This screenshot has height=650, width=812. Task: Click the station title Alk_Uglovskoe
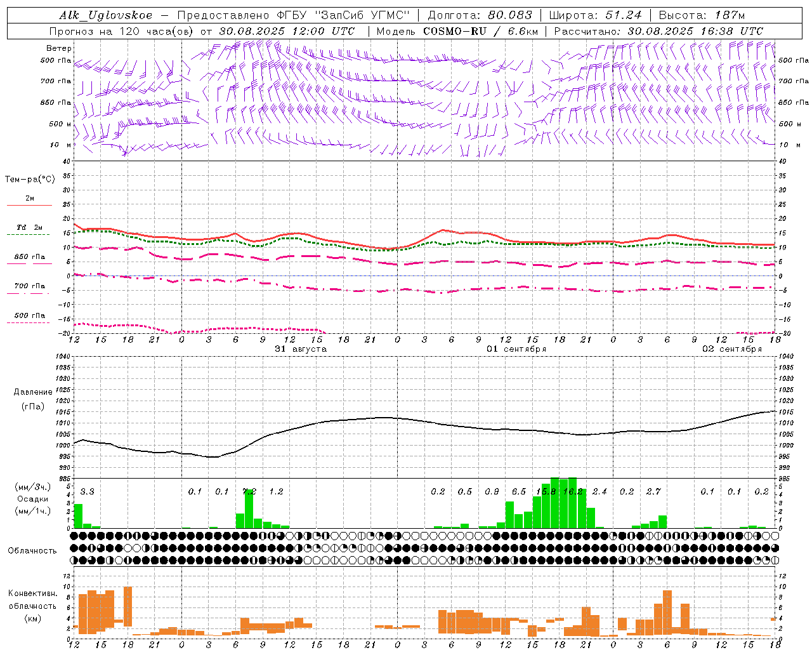point(106,15)
